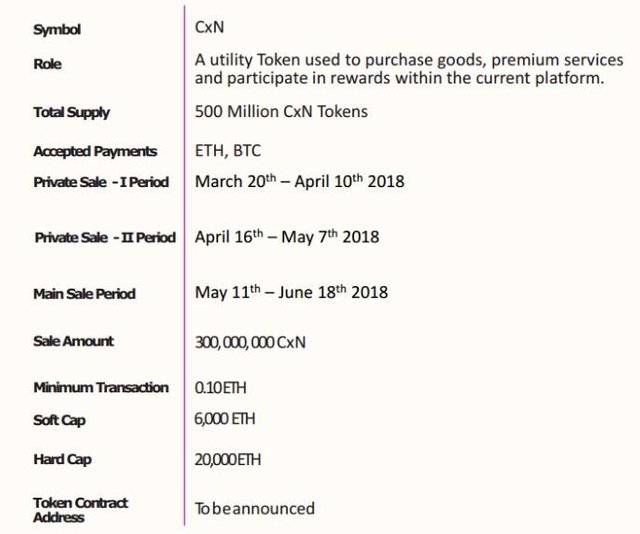Image resolution: width=640 pixels, height=534 pixels.
Task: Select May 11th – June 18th 2018 date
Action: click(291, 292)
